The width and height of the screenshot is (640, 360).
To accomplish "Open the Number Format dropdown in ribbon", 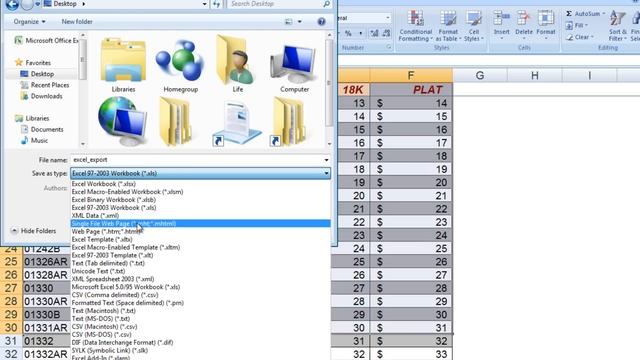I will tap(387, 18).
